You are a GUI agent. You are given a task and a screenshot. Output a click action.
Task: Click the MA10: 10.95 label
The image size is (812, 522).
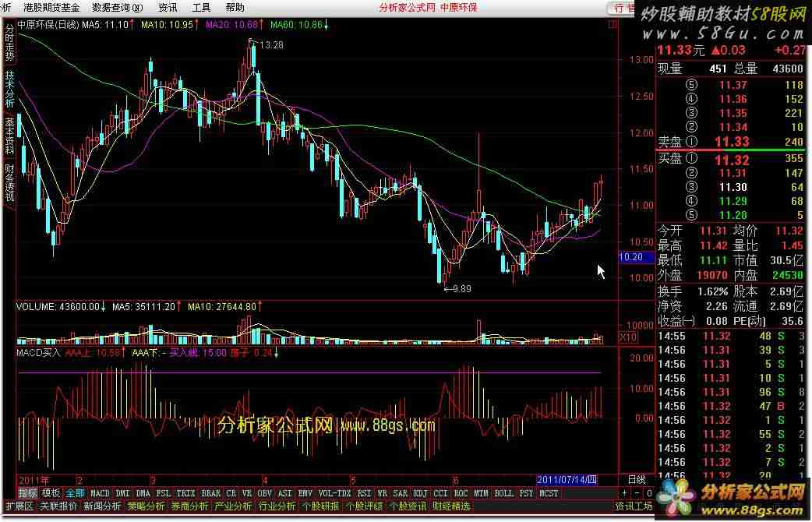tap(168, 24)
